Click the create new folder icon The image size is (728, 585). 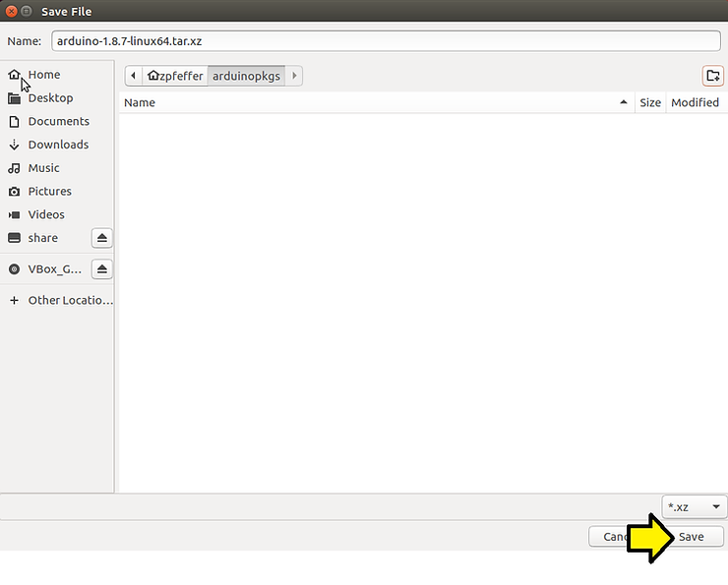[712, 76]
